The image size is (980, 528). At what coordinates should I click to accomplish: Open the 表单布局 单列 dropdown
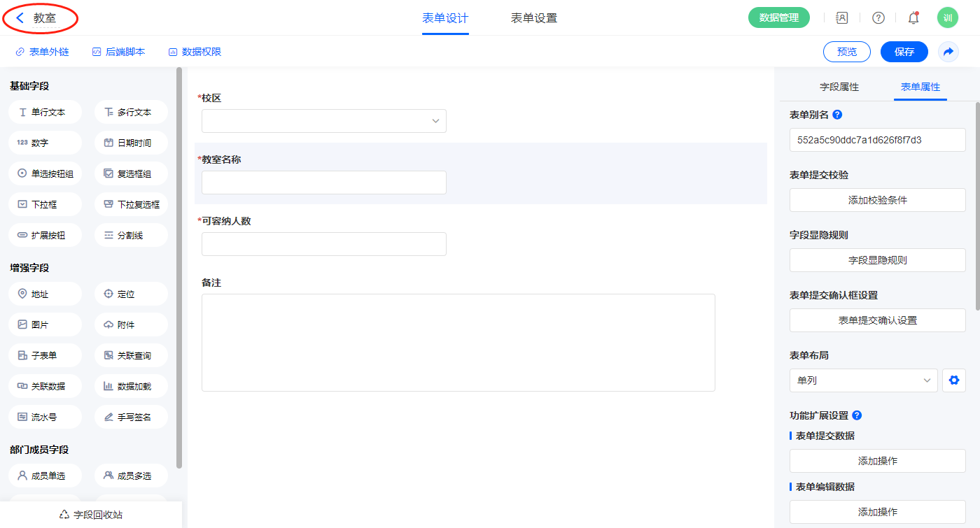tap(863, 380)
